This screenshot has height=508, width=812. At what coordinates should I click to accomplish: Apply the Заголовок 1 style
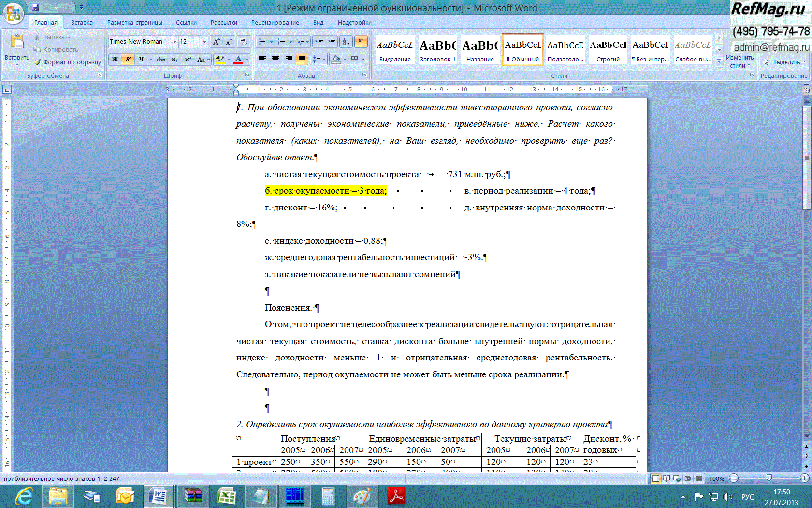(x=437, y=50)
